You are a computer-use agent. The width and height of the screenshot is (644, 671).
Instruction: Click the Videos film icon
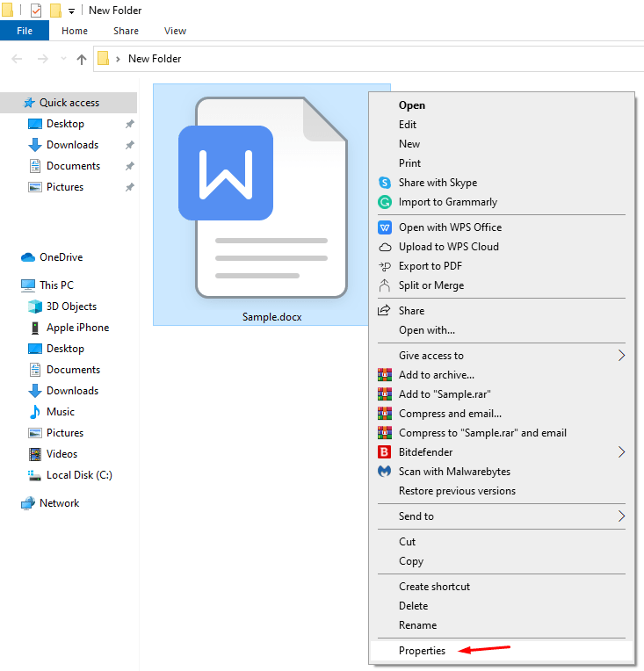(34, 454)
